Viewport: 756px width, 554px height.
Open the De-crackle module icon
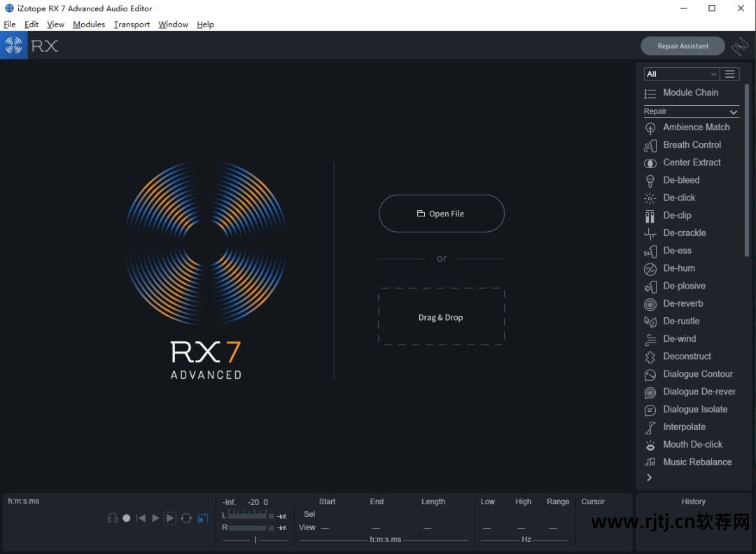[x=650, y=233]
